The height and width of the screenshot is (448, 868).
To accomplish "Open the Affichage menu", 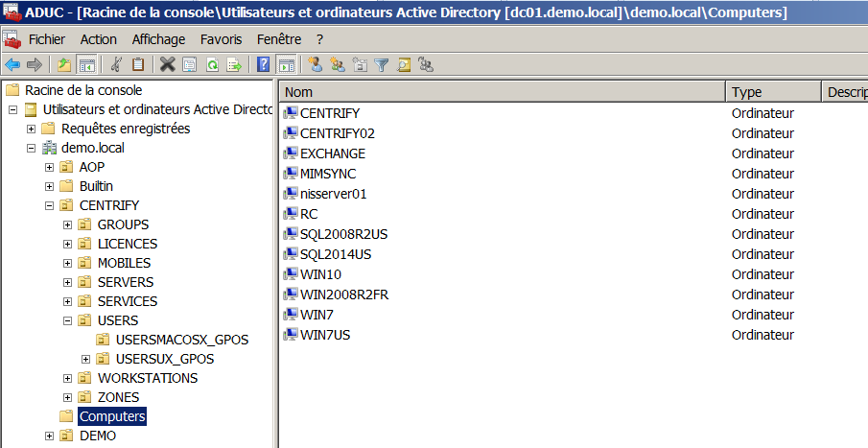I will (158, 39).
